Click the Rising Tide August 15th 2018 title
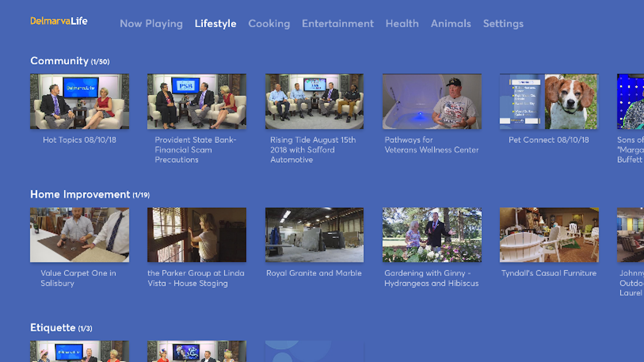This screenshot has height=362, width=644. 313,150
